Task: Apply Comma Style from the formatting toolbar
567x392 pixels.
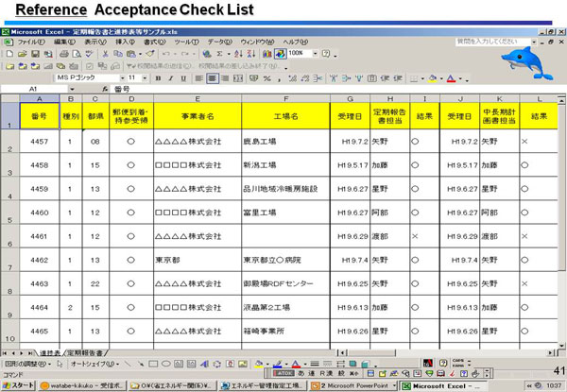Action: point(280,78)
